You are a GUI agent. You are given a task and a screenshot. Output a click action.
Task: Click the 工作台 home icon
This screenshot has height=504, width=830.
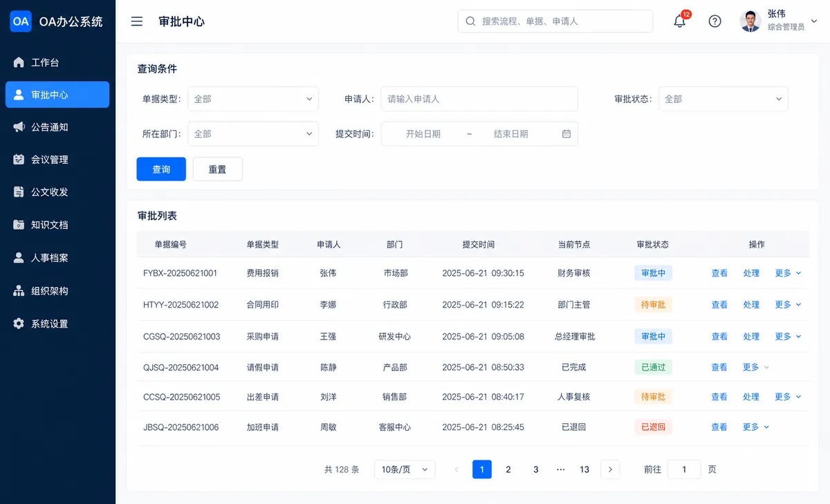(x=19, y=62)
